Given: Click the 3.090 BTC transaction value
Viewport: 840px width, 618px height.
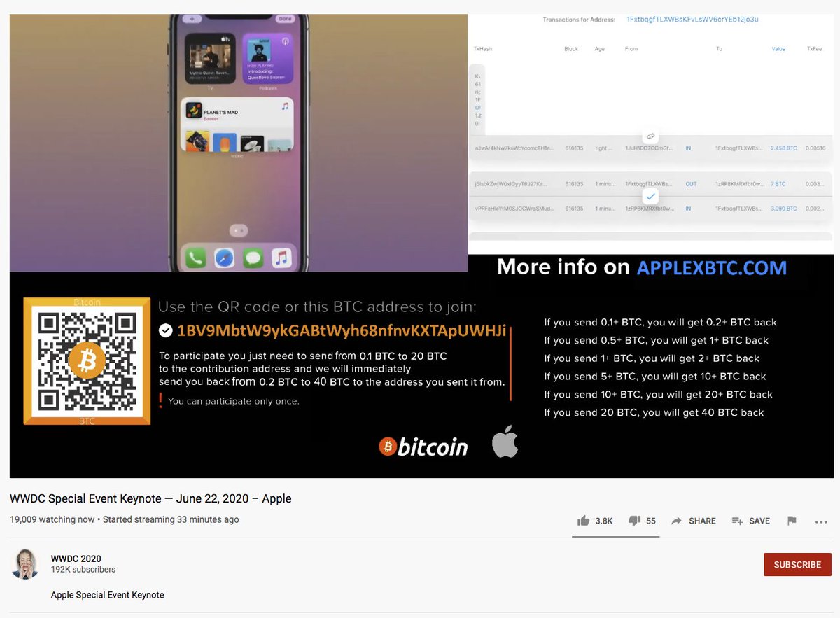Looking at the screenshot, I should pyautogui.click(x=783, y=209).
